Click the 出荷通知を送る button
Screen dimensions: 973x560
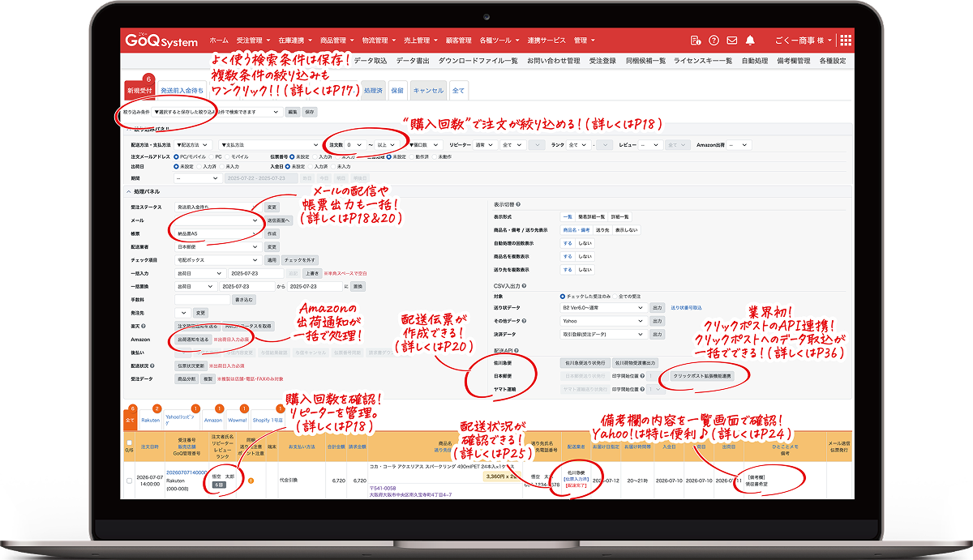pos(193,339)
